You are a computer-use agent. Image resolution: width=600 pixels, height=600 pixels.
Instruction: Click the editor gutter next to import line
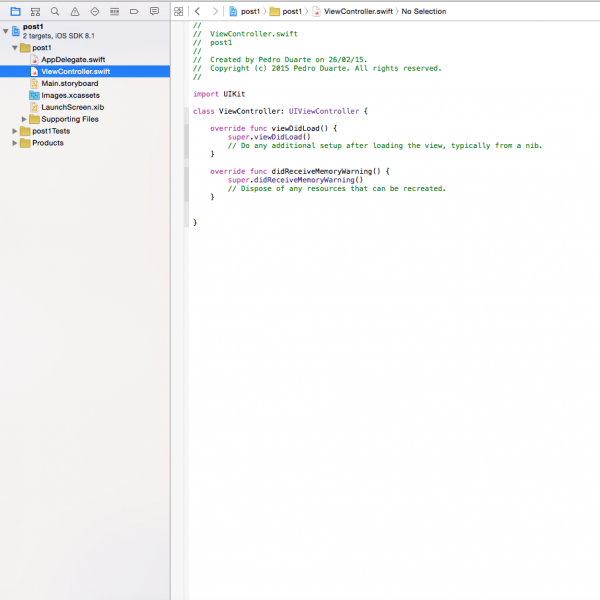(178, 94)
